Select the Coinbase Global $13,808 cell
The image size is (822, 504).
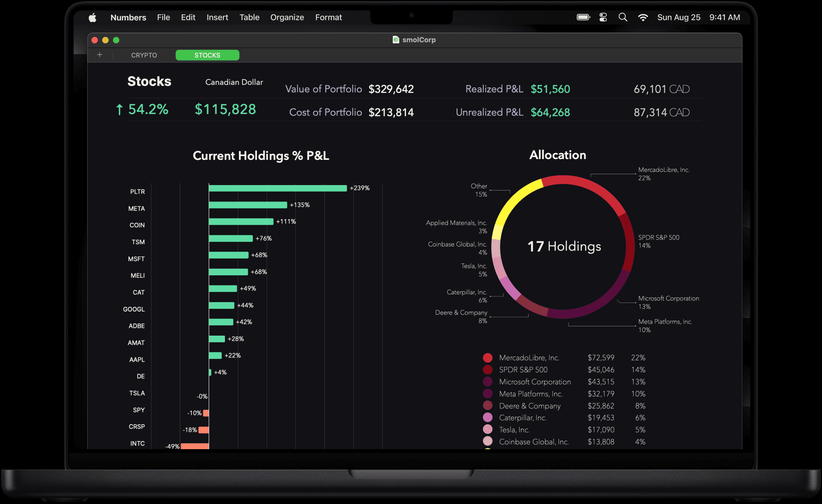(601, 442)
